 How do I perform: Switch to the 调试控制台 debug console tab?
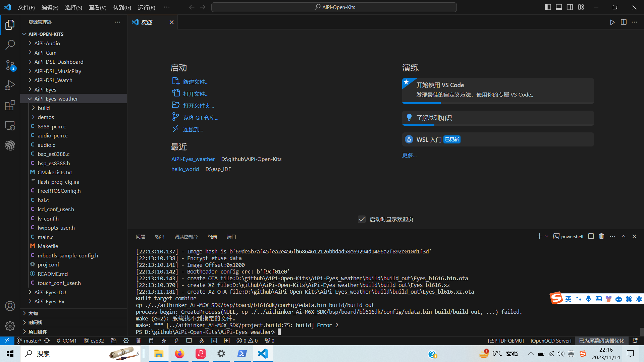click(x=186, y=237)
